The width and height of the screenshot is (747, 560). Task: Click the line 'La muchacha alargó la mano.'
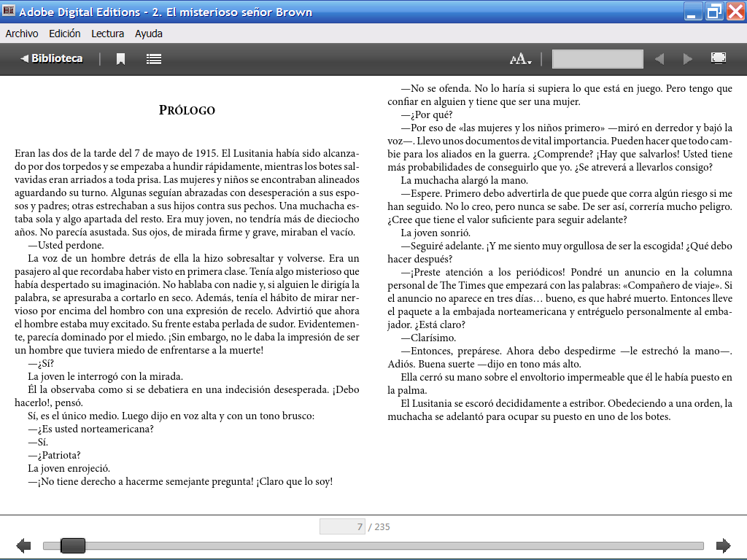464,181
